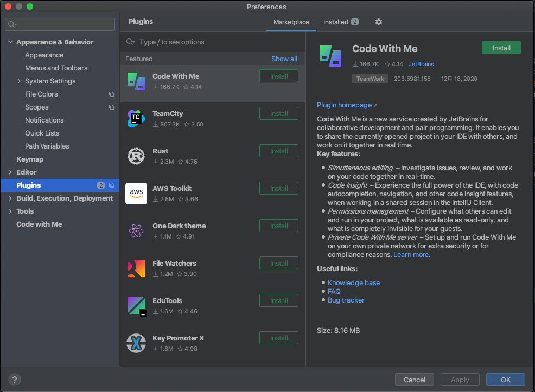The image size is (535, 392).
Task: Click the Learn more link
Action: tap(411, 255)
